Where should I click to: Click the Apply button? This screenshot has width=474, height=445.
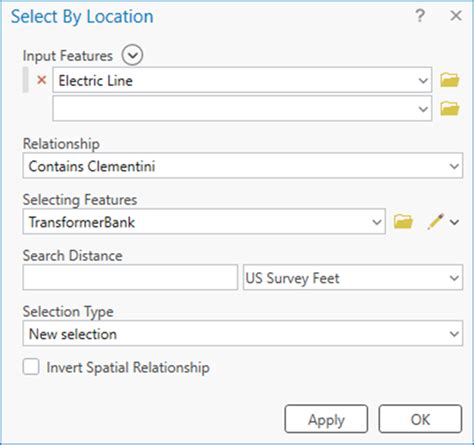pos(326,419)
